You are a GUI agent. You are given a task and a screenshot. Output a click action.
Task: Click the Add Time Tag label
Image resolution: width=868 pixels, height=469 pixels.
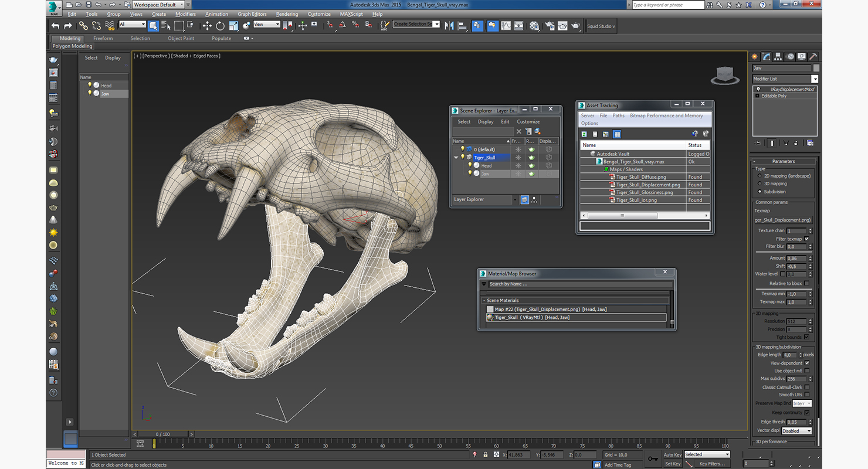618,465
